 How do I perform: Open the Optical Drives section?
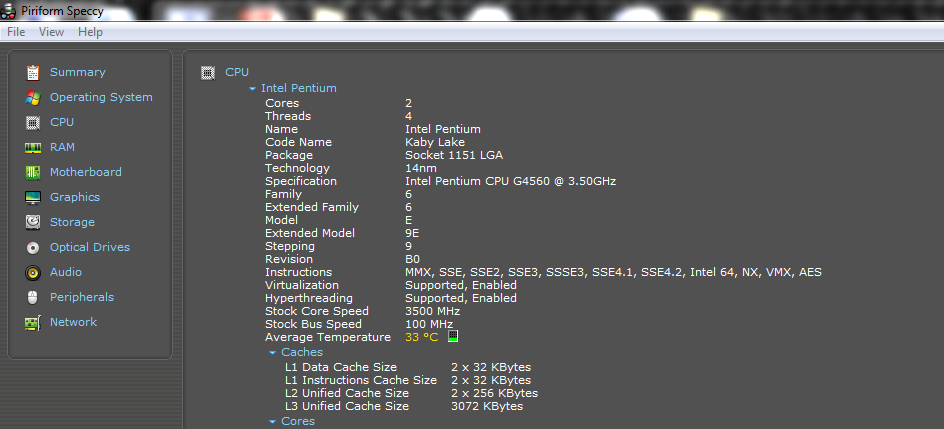coord(90,247)
